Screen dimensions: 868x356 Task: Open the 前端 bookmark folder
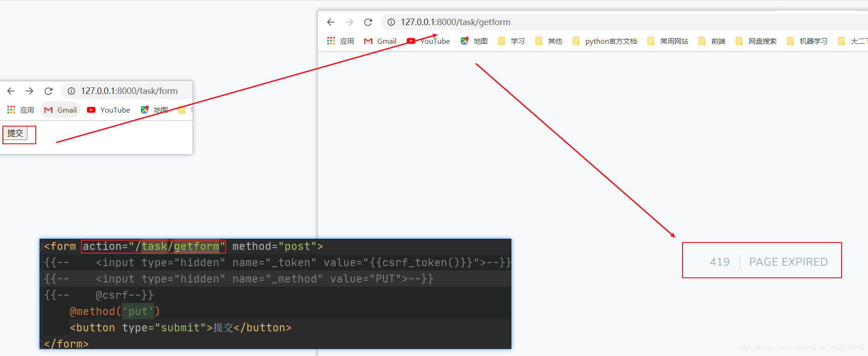(712, 41)
